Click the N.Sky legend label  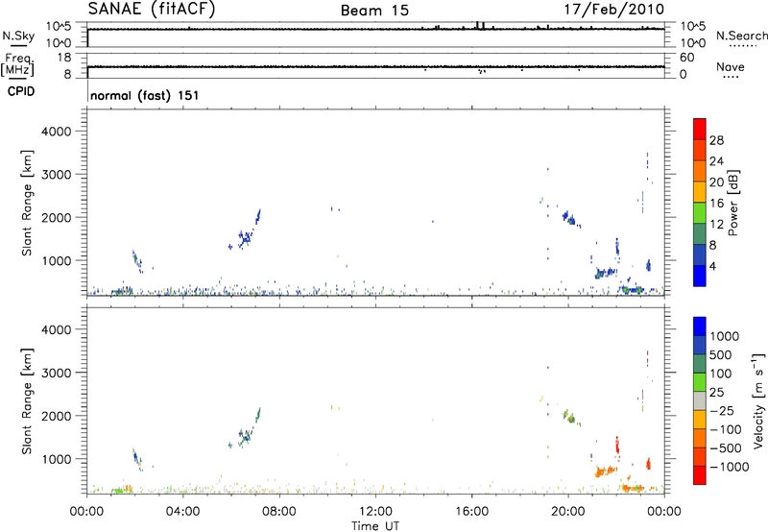tap(18, 36)
